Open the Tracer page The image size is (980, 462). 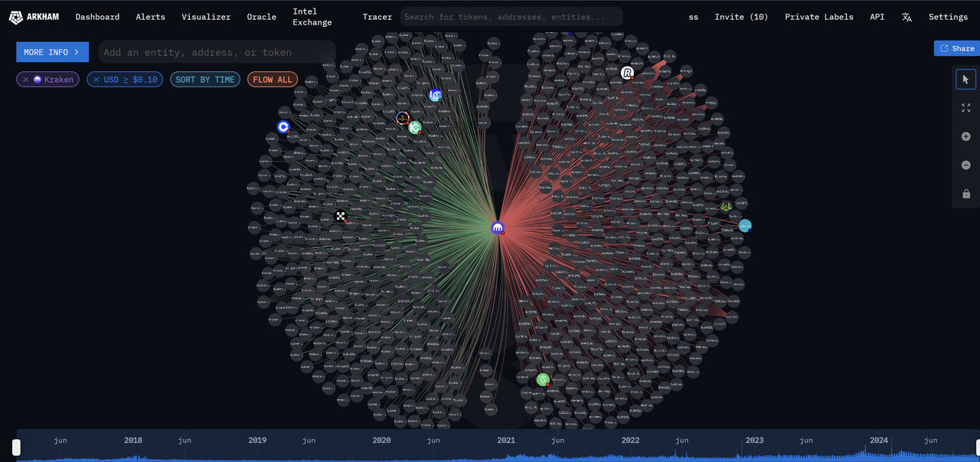click(x=377, y=17)
